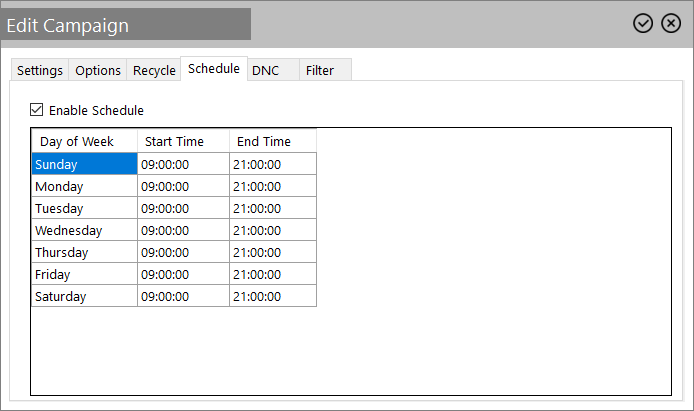
Task: Click the Schedule tab
Action: coord(213,69)
